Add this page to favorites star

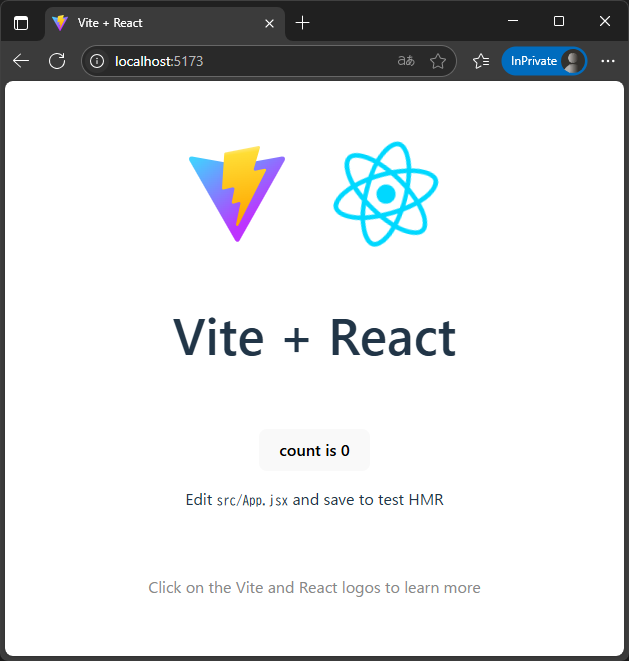pos(438,61)
